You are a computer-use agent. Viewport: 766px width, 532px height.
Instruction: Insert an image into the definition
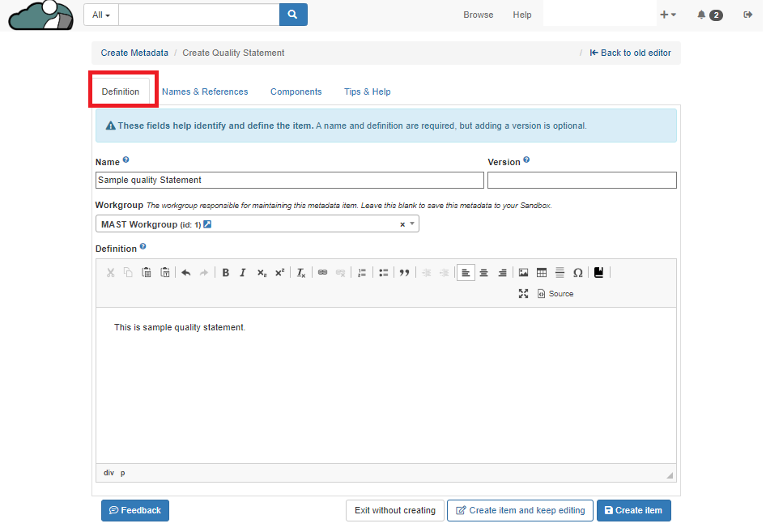pyautogui.click(x=523, y=273)
